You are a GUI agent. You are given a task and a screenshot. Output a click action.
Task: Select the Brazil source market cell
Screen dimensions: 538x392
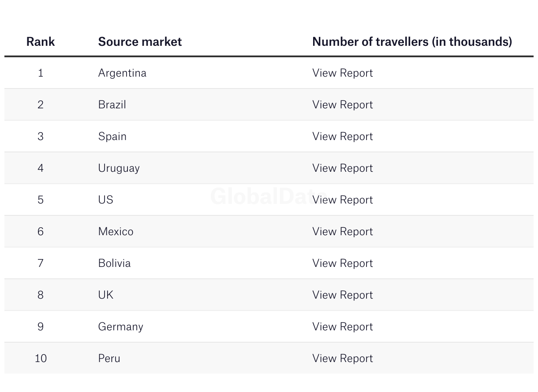(112, 104)
